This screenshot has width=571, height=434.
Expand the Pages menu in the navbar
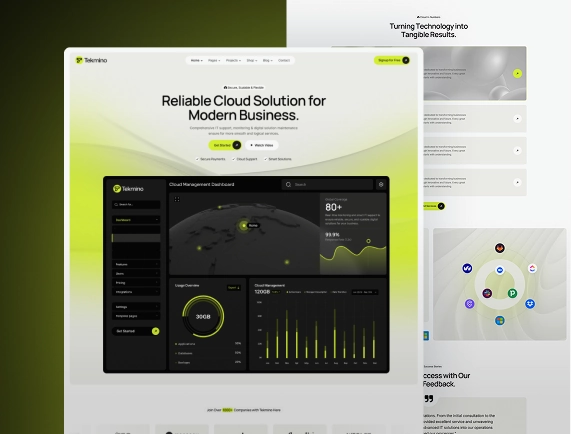point(214,60)
